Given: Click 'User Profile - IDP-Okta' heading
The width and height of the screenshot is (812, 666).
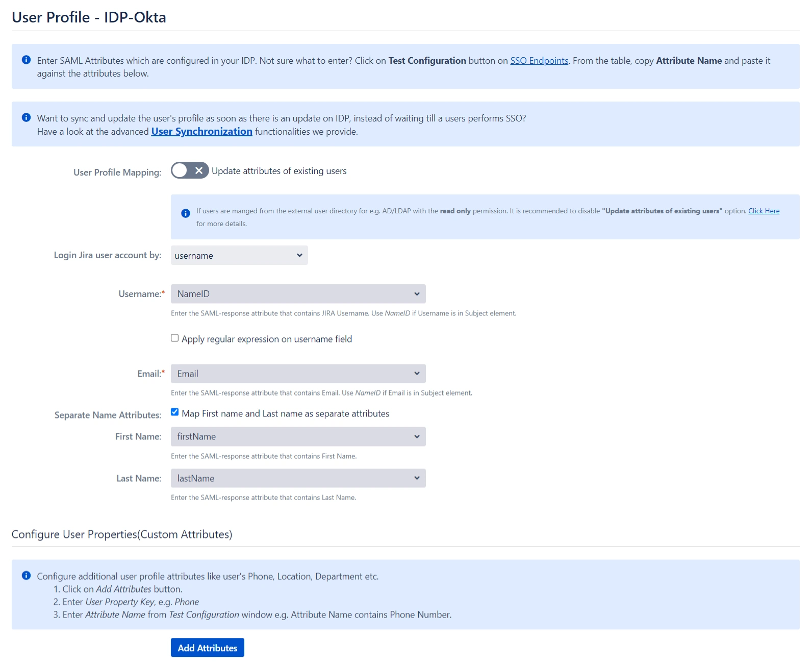Looking at the screenshot, I should [x=89, y=17].
